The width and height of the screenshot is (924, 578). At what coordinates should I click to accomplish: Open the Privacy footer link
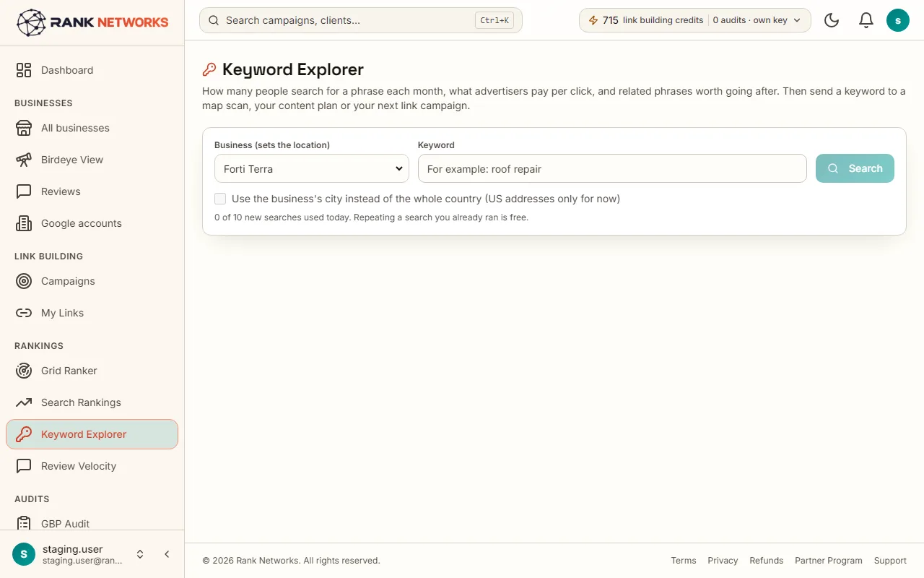[723, 561]
